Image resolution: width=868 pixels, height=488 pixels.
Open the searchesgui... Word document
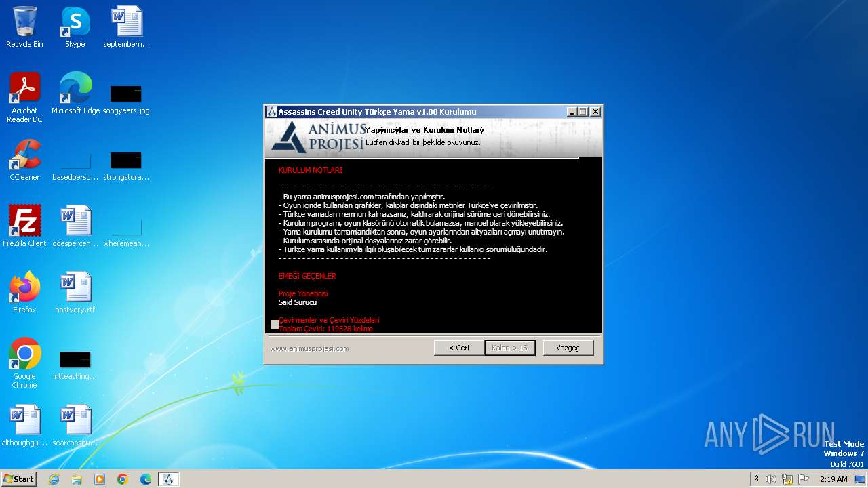[x=75, y=426]
